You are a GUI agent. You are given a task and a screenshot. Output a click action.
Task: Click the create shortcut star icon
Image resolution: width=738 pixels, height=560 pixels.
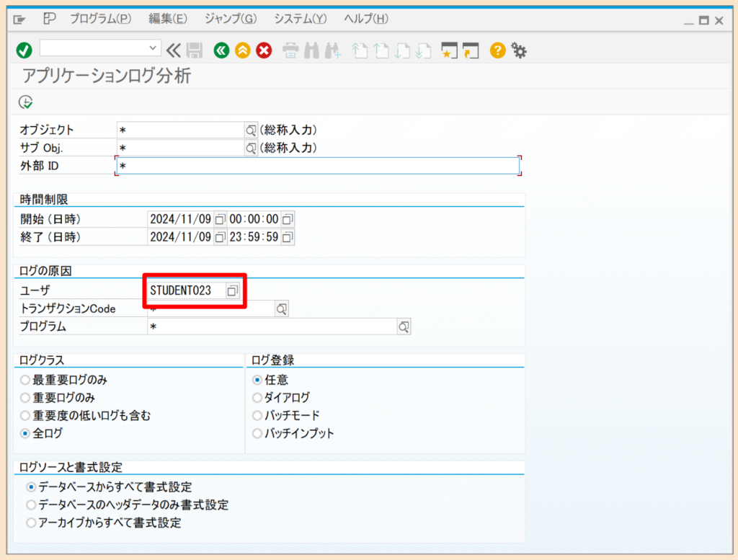(x=448, y=50)
